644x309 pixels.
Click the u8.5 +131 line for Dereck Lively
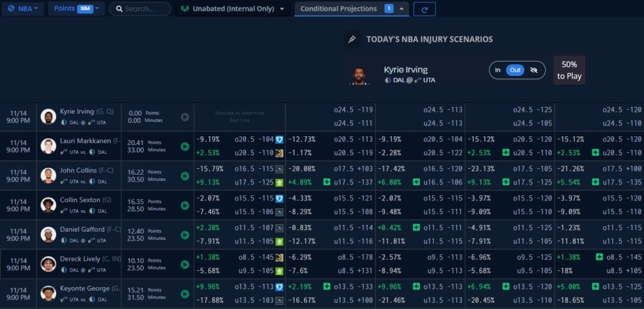pos(355,271)
